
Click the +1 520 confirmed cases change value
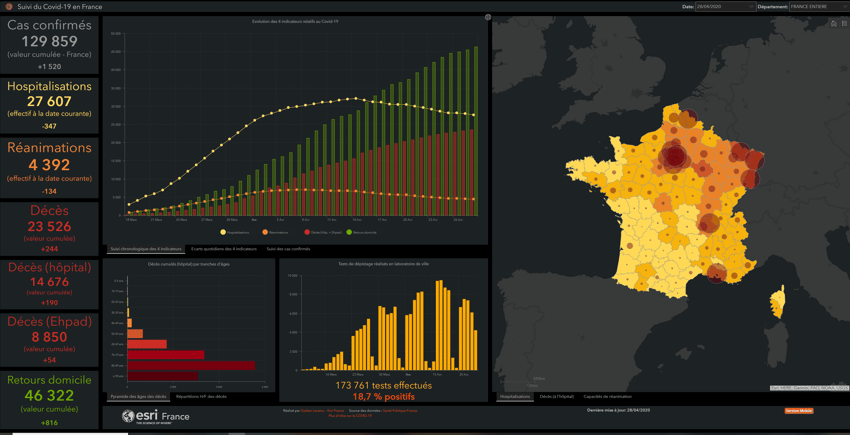[49, 67]
